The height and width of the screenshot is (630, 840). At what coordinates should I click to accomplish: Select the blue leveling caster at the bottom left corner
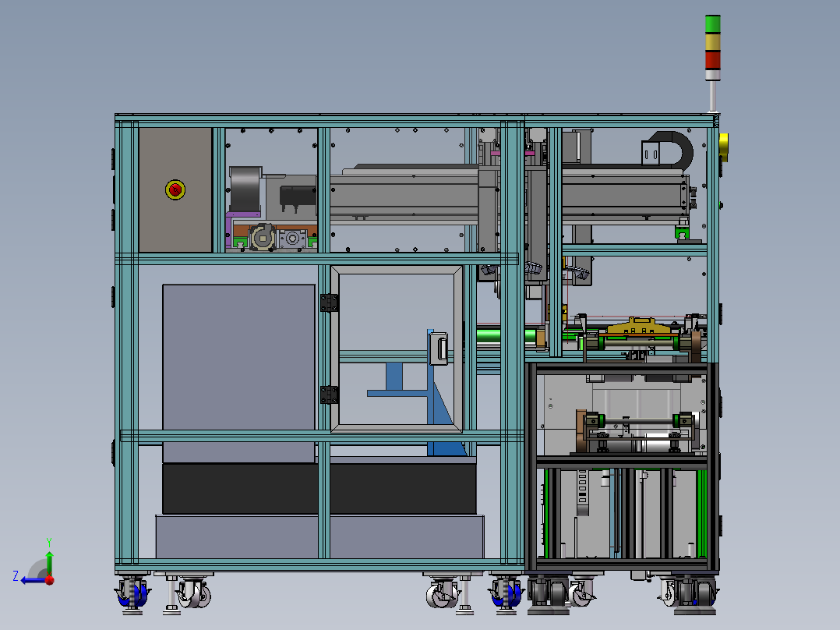point(132,594)
